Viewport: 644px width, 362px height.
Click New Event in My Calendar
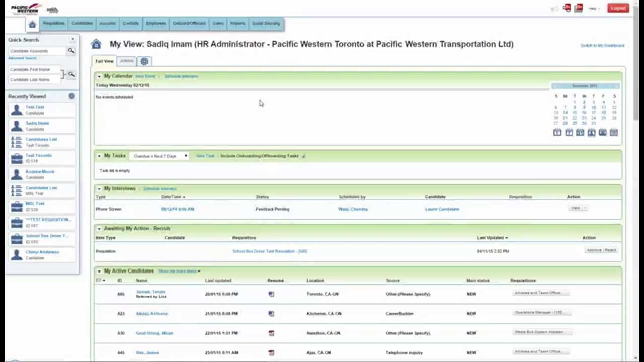[x=145, y=77]
